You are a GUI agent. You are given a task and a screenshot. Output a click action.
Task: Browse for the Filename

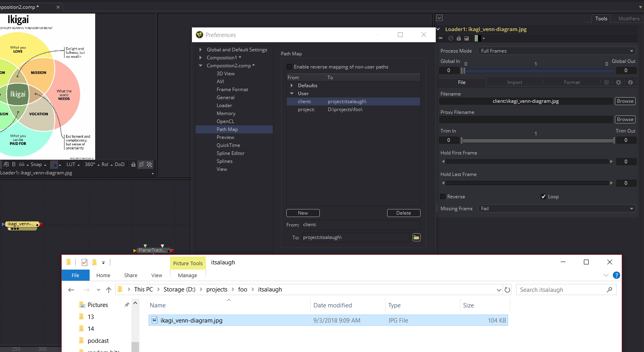click(625, 101)
